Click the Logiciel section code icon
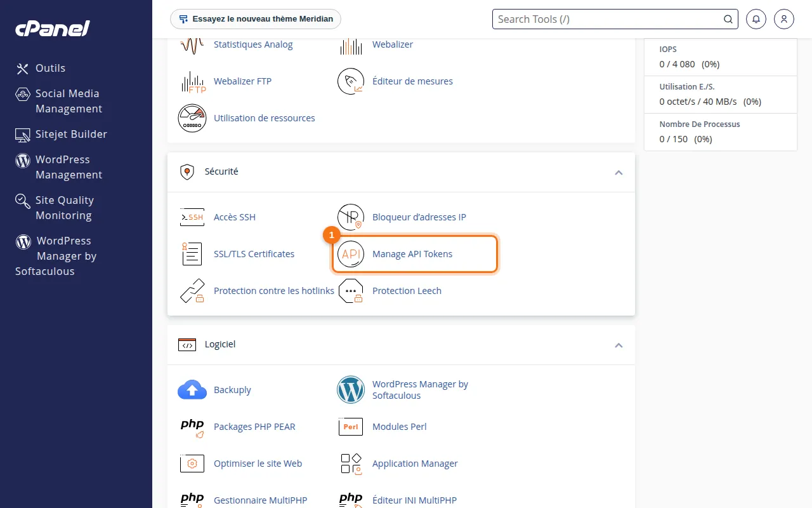 pos(187,345)
